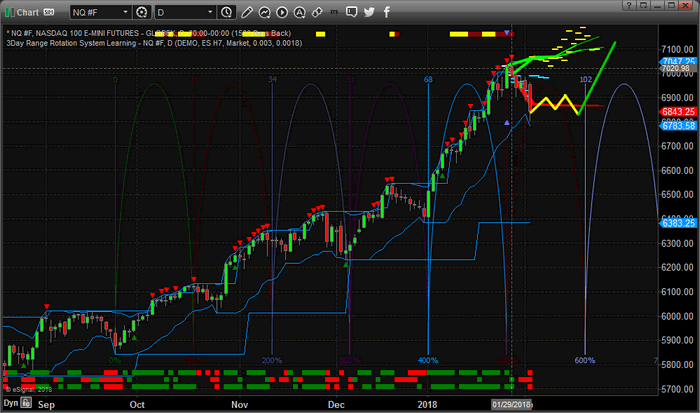This screenshot has height=413, width=700.
Task: Click the Chart window title label
Action: 28,13
